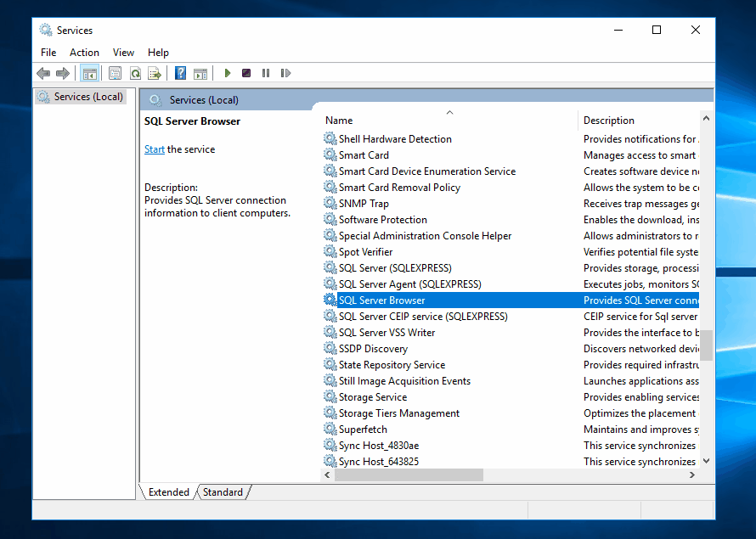Select the SQL Server VSS Writer service

[386, 333]
